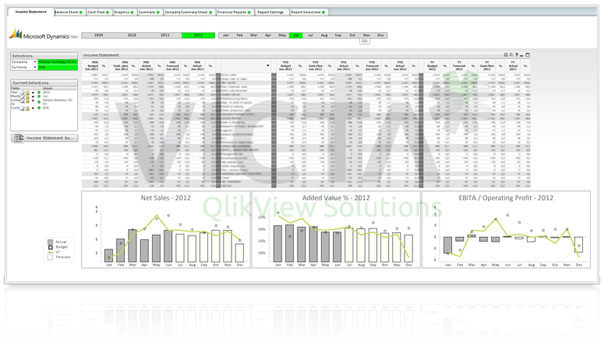Click the Budget legend marker
The image size is (608, 364).
tap(50, 247)
